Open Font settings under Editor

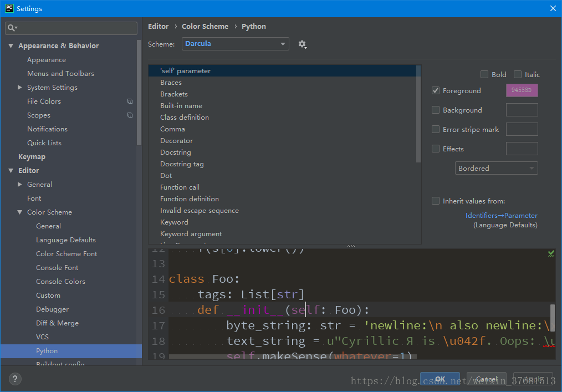point(34,198)
